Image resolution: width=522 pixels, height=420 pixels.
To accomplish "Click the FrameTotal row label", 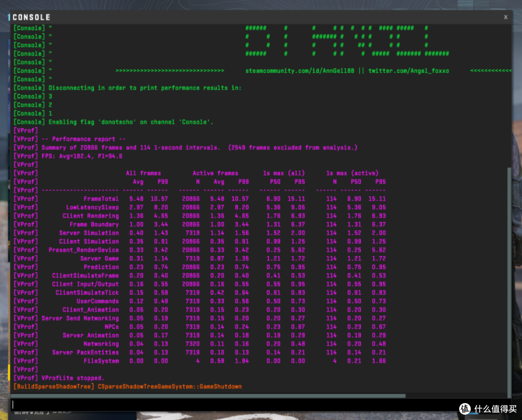I will (x=101, y=199).
